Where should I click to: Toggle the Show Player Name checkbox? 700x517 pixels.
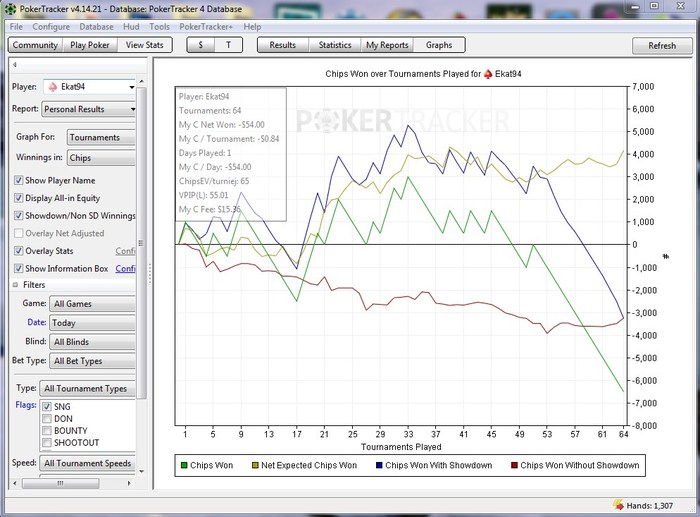[x=18, y=180]
